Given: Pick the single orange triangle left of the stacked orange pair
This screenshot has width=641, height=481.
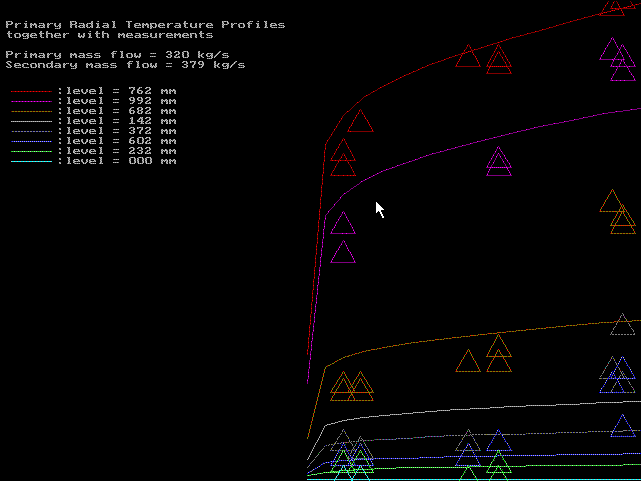Looking at the screenshot, I should click(x=468, y=361).
